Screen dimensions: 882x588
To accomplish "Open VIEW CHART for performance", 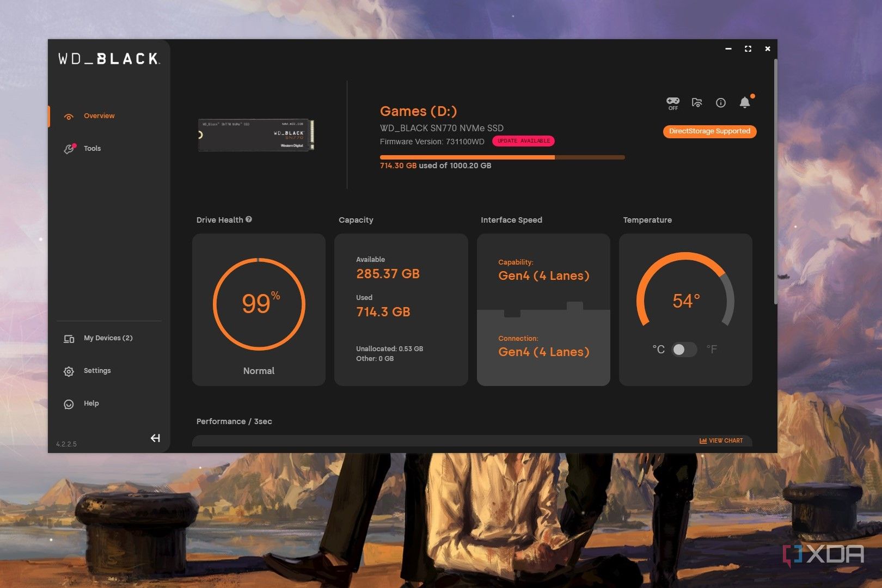I will pyautogui.click(x=721, y=440).
